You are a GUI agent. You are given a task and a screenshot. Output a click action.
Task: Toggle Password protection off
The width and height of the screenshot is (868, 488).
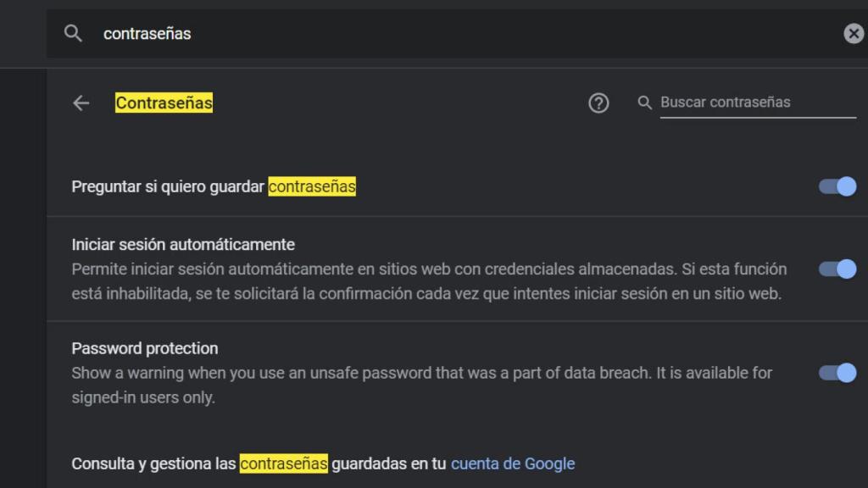[x=835, y=373]
